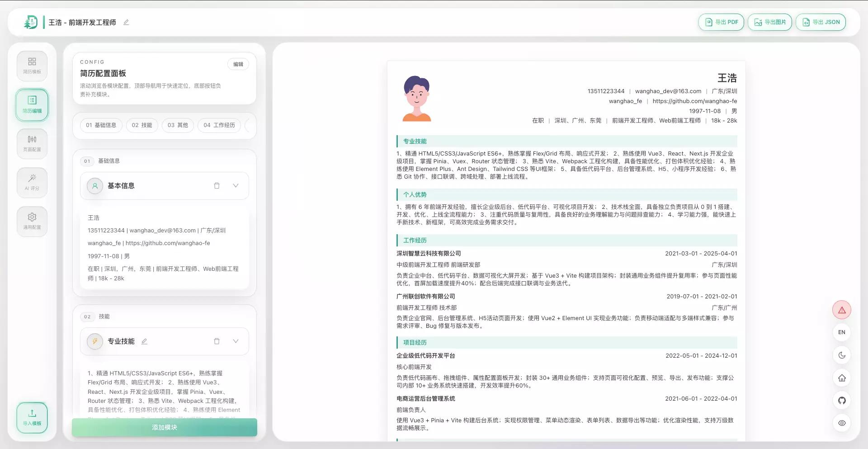Open 页面配置 page settings in sidebar
Viewport: 868px width, 449px height.
coord(32,143)
